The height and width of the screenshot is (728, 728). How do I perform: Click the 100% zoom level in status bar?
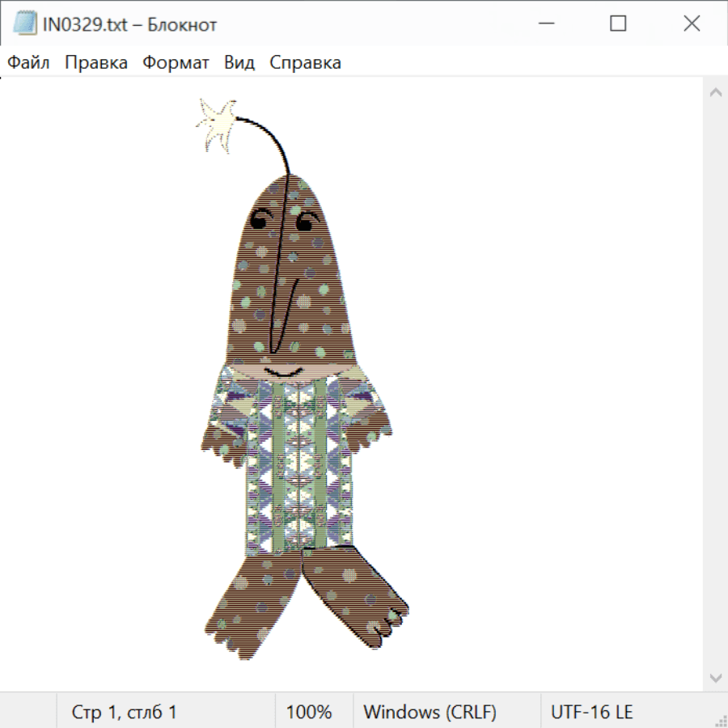pos(309,713)
